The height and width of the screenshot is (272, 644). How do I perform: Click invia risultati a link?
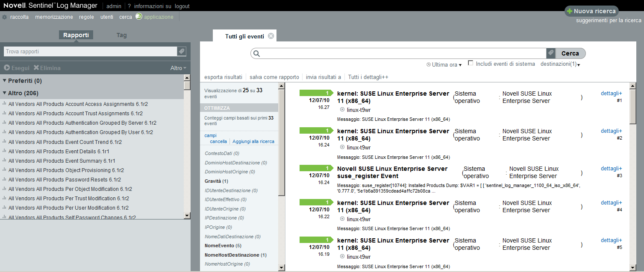323,77
